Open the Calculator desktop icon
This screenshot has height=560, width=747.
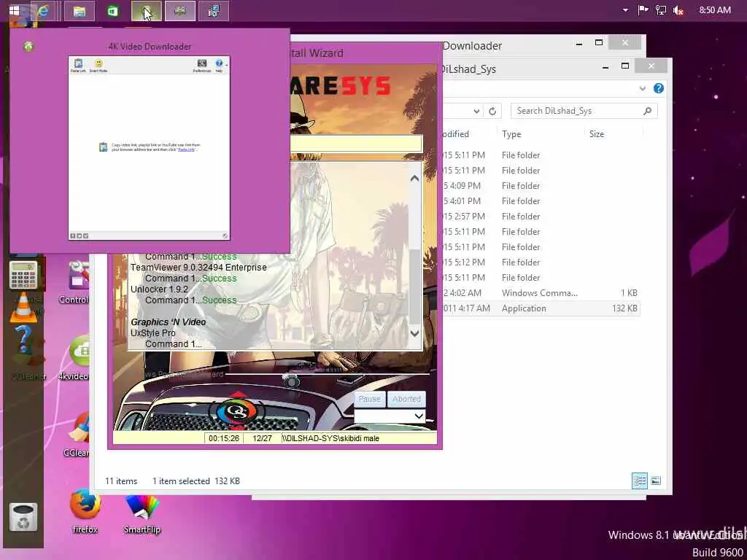[23, 275]
